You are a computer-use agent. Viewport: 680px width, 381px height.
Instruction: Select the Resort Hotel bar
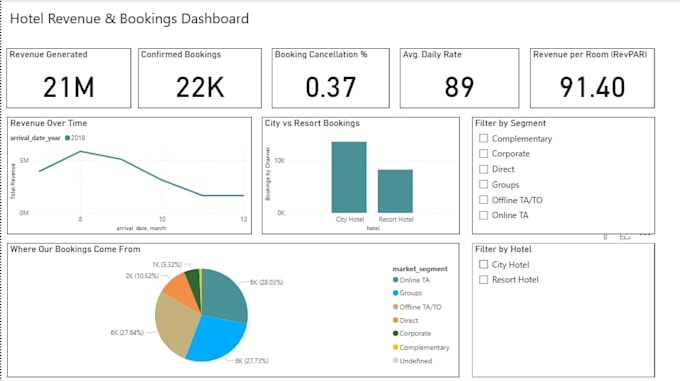pyautogui.click(x=396, y=191)
